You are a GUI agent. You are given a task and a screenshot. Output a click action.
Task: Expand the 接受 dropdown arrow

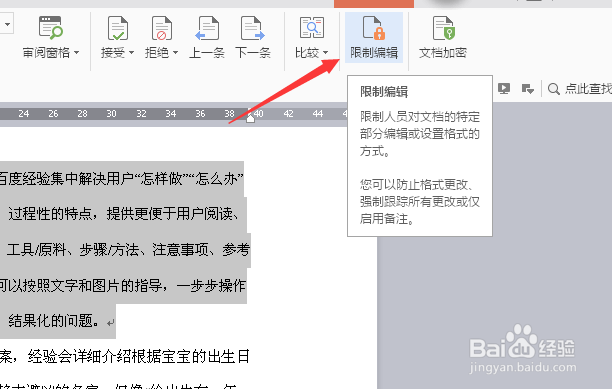tap(131, 52)
